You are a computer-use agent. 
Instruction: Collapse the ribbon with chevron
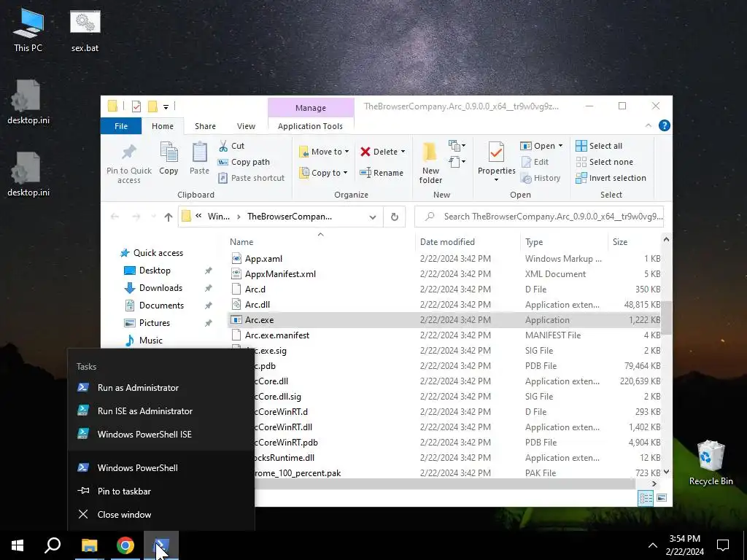[649, 125]
